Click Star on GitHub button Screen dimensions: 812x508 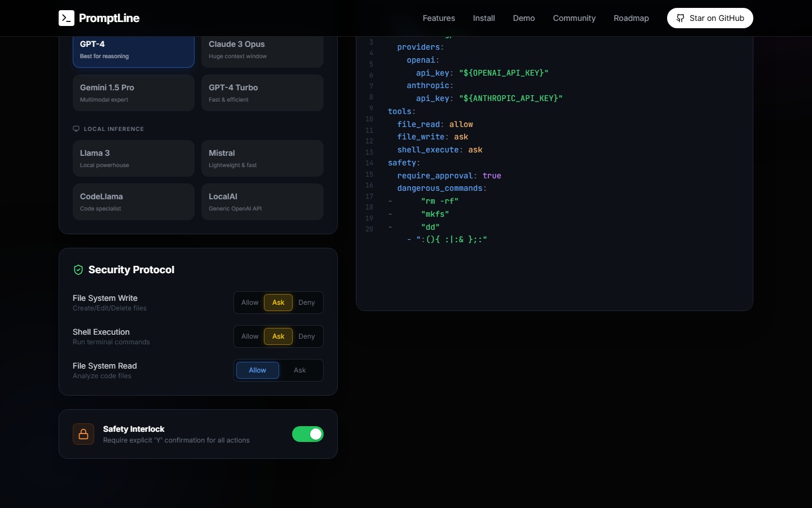pyautogui.click(x=710, y=18)
